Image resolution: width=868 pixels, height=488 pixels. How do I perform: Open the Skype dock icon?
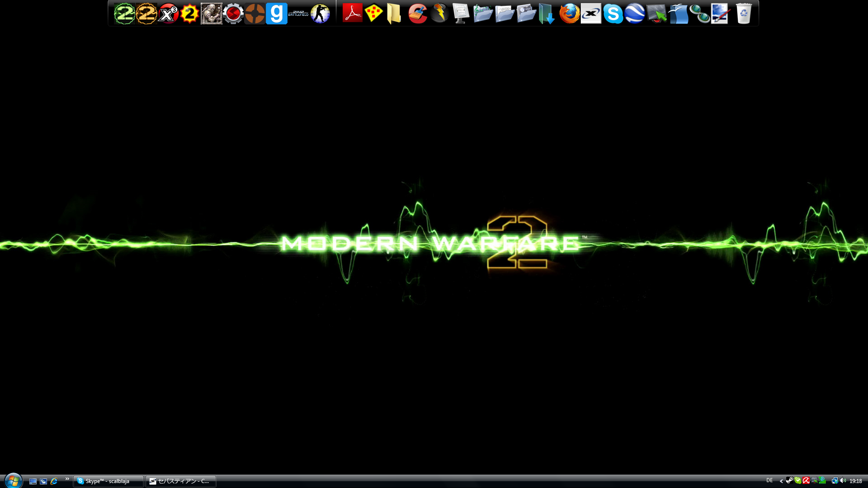[x=613, y=14]
